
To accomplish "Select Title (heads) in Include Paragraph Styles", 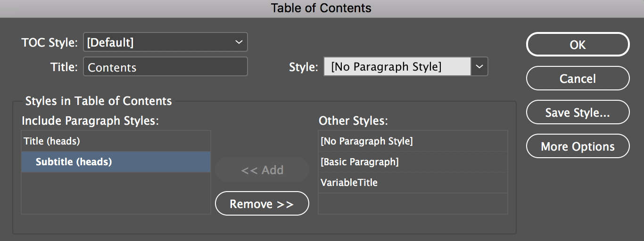I will (116, 141).
